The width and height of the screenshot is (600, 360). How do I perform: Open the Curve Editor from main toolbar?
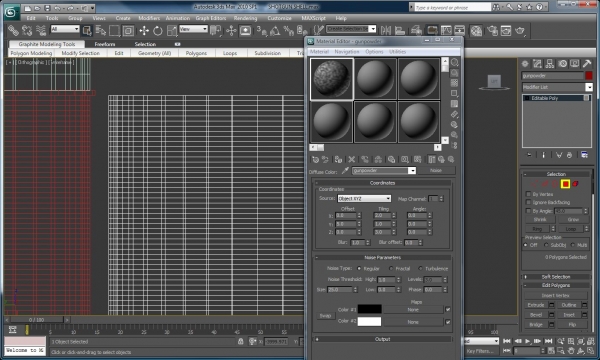click(446, 31)
